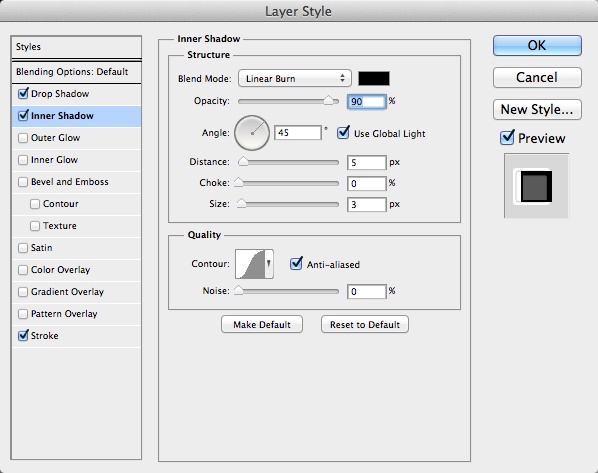Enable the Color Overlay checkbox
The height and width of the screenshot is (473, 598).
pyautogui.click(x=23, y=270)
